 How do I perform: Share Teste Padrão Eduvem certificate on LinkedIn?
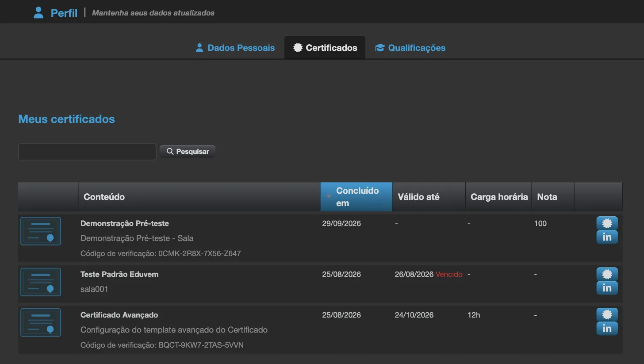607,288
